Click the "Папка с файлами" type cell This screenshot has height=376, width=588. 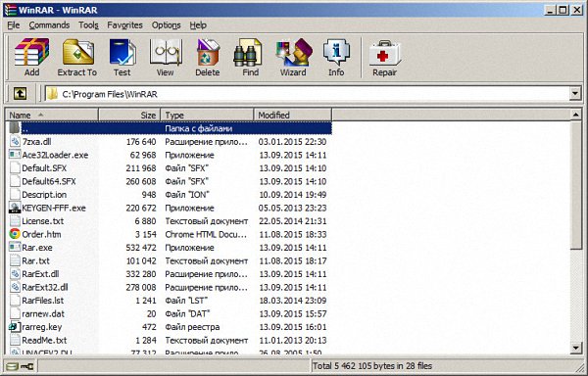pos(199,128)
